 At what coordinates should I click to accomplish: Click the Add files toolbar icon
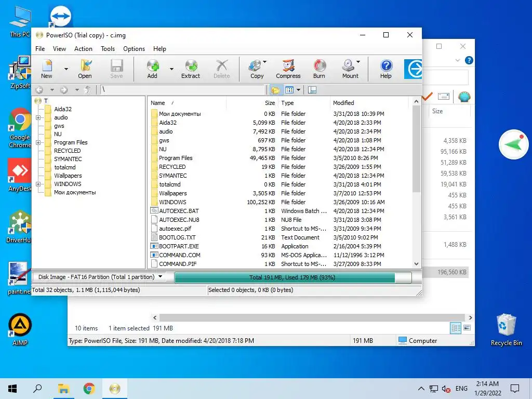[x=152, y=69]
